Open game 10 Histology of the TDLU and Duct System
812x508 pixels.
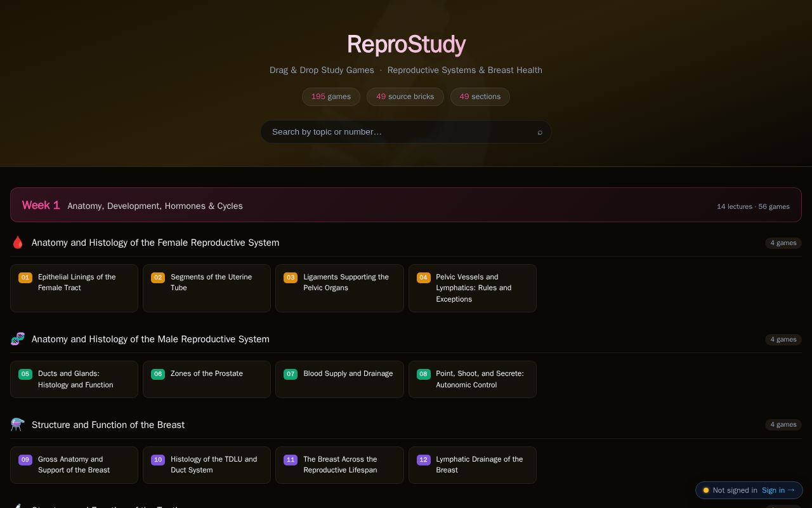[x=207, y=465]
